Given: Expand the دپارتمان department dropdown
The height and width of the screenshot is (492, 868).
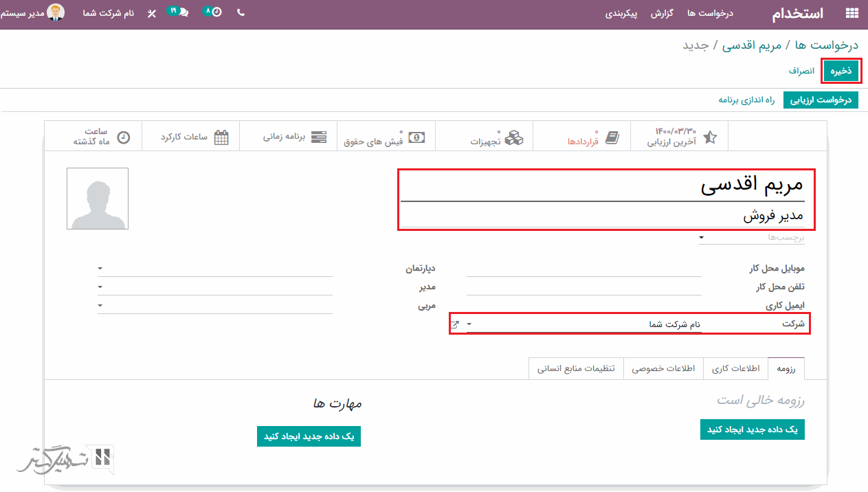Looking at the screenshot, I should [x=100, y=268].
